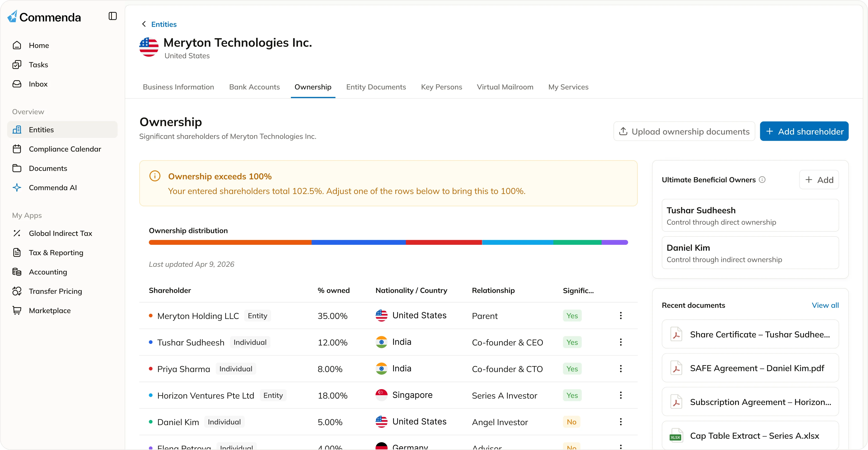Click the Accounting coins icon

tap(17, 272)
